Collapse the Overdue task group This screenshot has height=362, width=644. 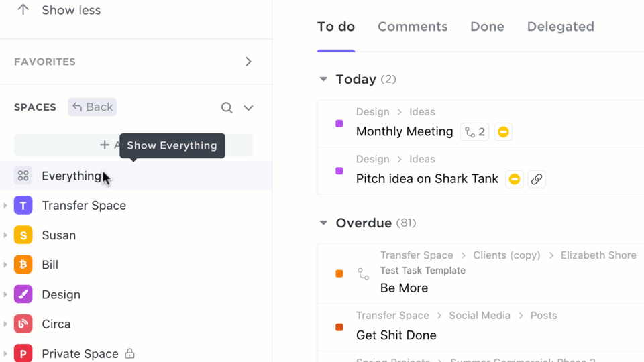(323, 223)
